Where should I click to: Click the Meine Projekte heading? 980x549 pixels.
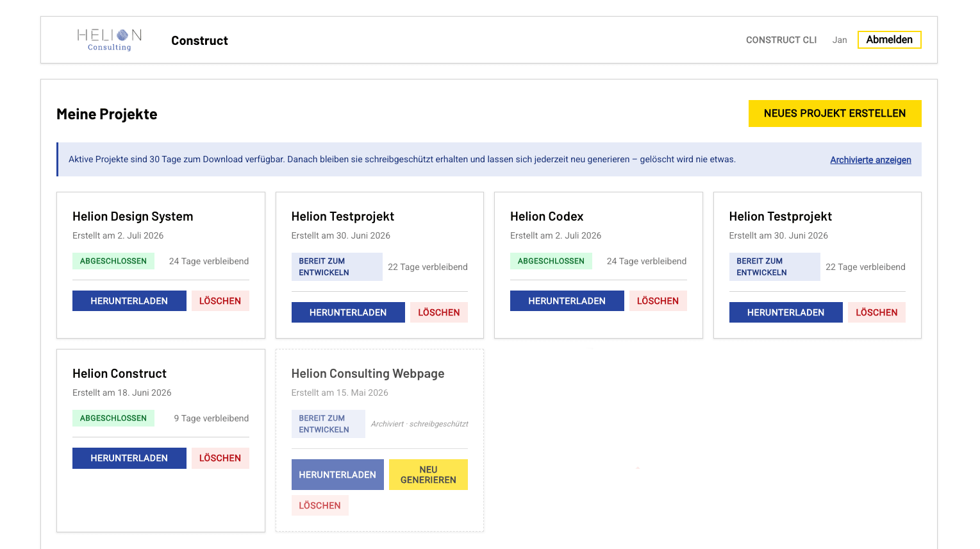107,114
